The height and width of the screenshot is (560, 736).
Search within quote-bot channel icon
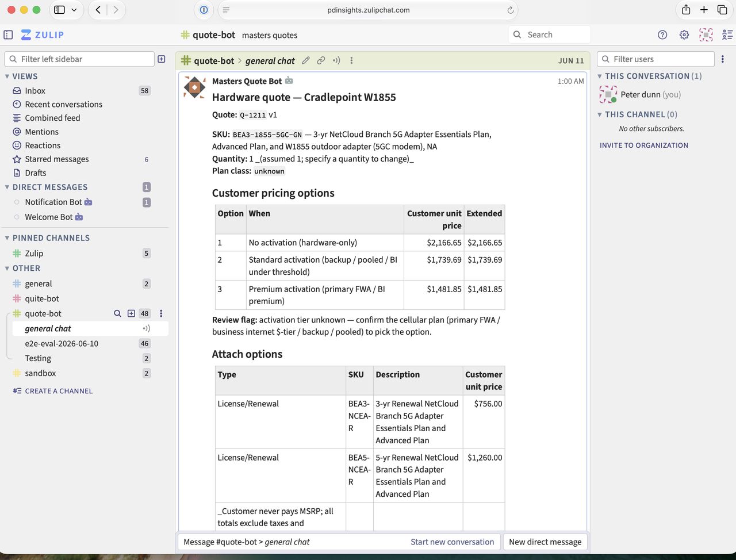click(117, 313)
